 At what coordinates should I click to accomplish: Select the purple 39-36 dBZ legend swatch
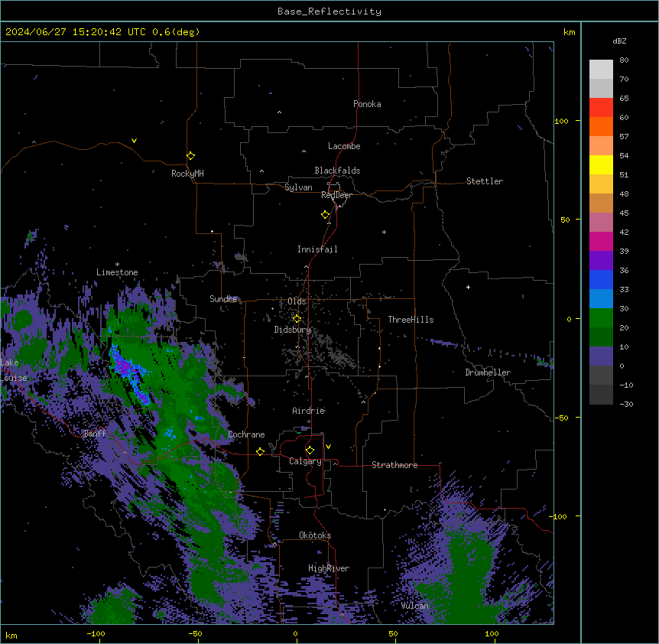601,261
